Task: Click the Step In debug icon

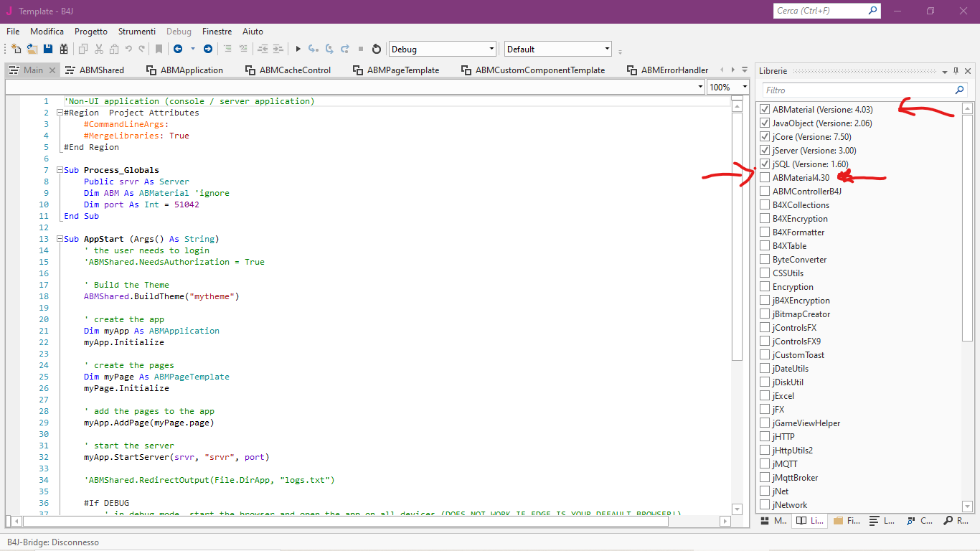Action: [x=314, y=49]
